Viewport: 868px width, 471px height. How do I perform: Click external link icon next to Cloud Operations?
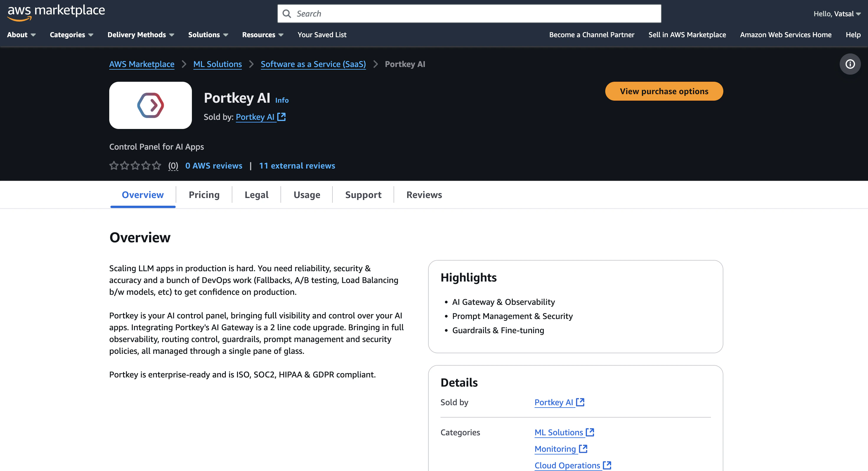pyautogui.click(x=607, y=465)
